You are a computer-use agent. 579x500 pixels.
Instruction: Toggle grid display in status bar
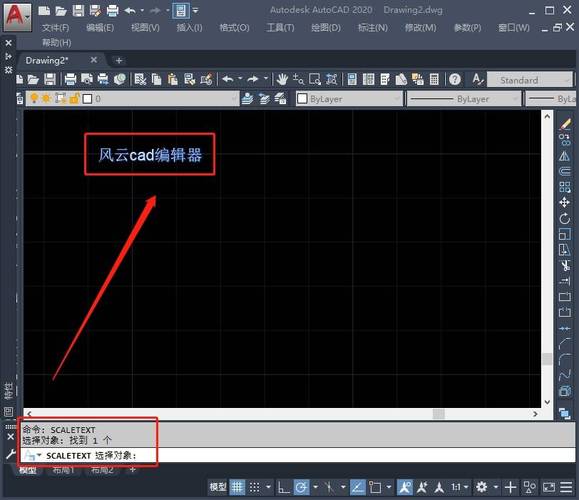(237, 487)
